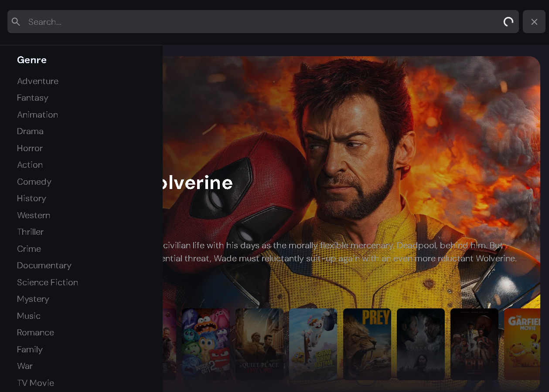Screen dimensions: 549x392
Task: Open the Thriller genre
Action: pos(30,232)
